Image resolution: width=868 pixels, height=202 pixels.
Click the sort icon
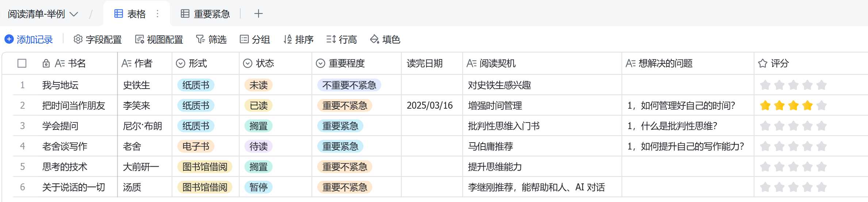[x=288, y=39]
